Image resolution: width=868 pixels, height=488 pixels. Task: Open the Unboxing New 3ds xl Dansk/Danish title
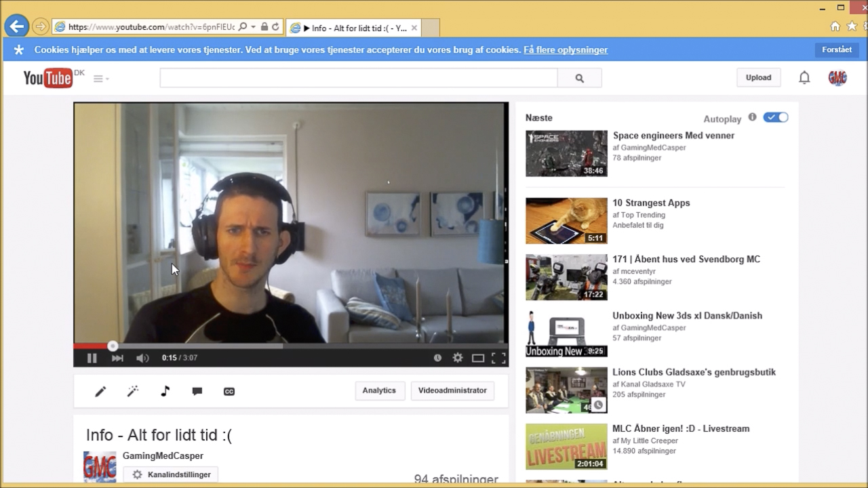click(x=687, y=315)
